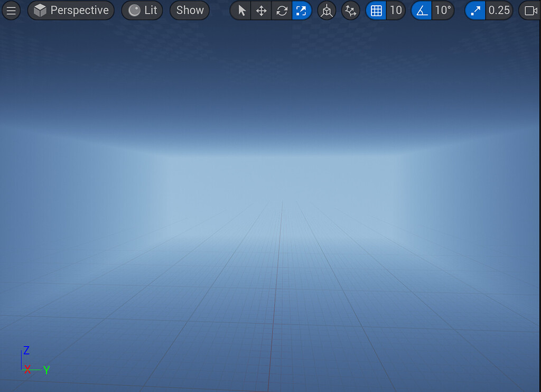This screenshot has height=392, width=541.
Task: Select the Rotate tool
Action: tap(282, 10)
